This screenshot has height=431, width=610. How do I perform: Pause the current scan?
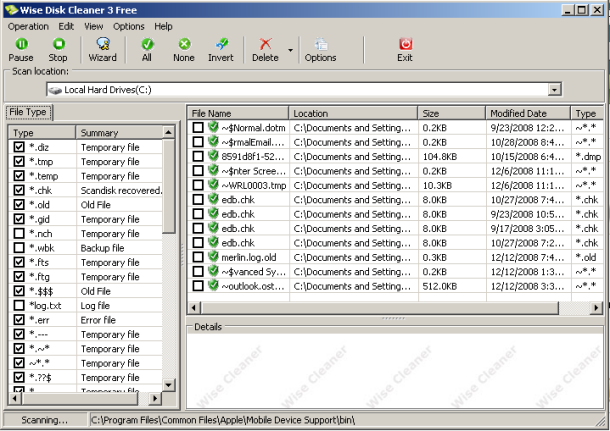21,50
